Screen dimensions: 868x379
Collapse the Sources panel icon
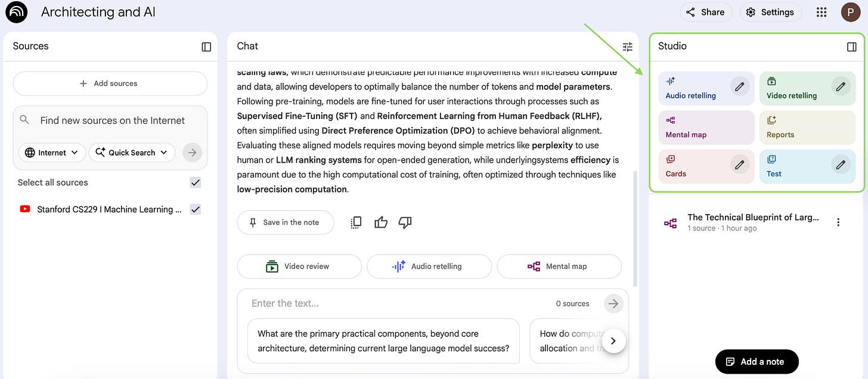point(206,46)
